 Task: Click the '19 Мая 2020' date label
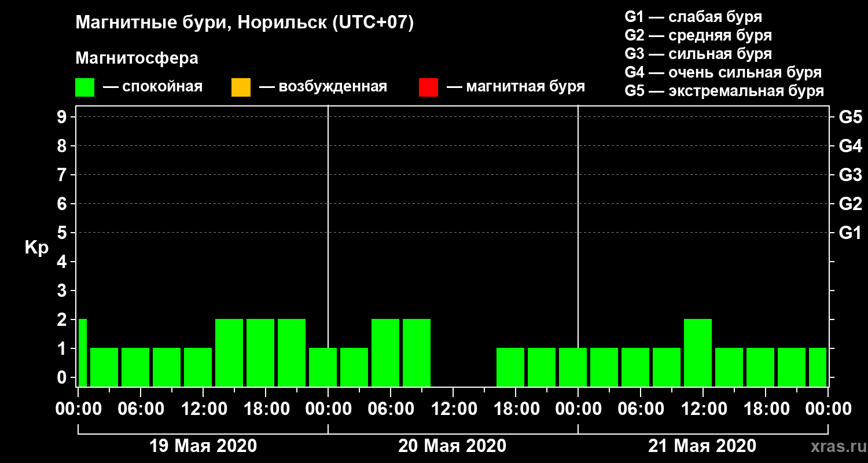pos(203,446)
